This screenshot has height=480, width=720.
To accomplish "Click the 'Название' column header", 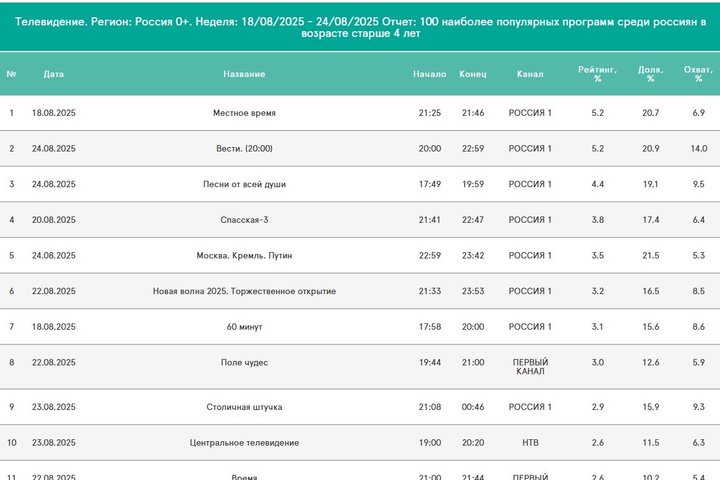I will tap(244, 74).
